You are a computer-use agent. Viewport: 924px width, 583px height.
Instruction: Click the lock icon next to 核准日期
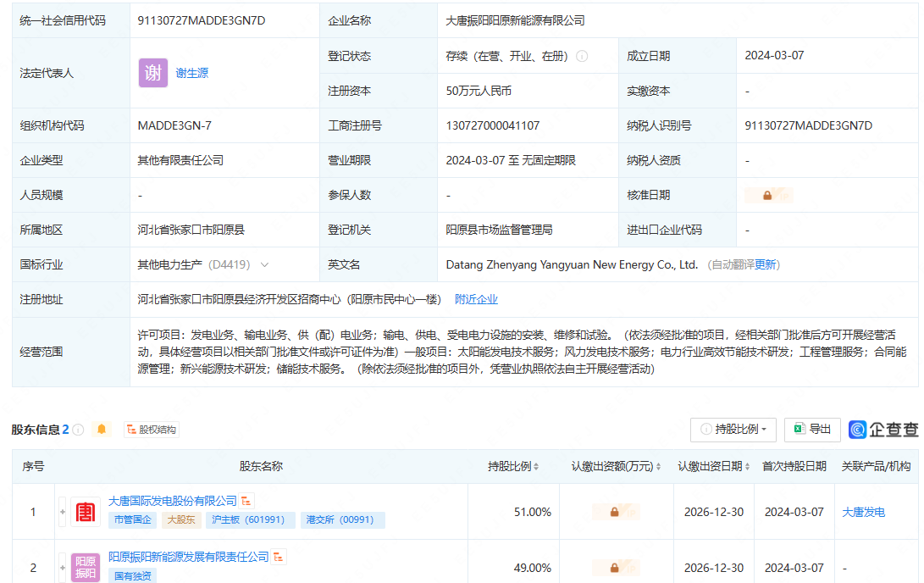pos(767,195)
